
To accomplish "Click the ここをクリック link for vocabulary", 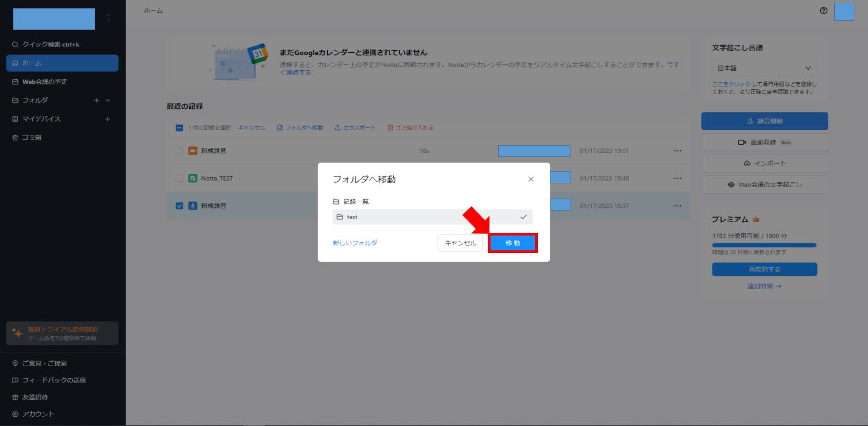I will click(x=731, y=84).
